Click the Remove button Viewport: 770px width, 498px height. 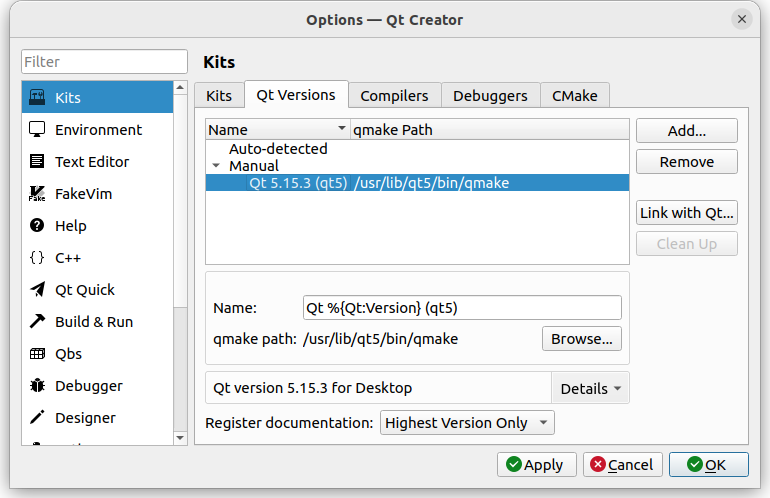[687, 162]
